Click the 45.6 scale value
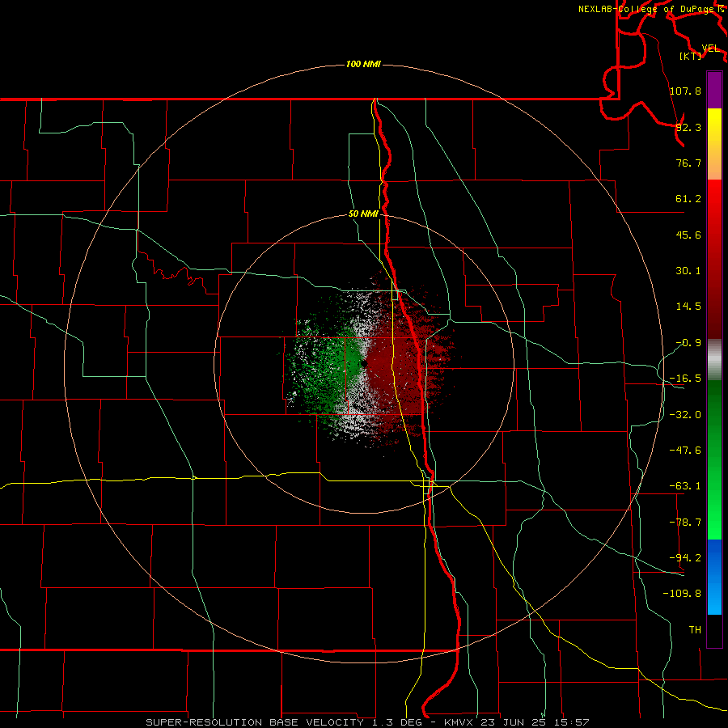The height and width of the screenshot is (728, 728). pos(688,235)
